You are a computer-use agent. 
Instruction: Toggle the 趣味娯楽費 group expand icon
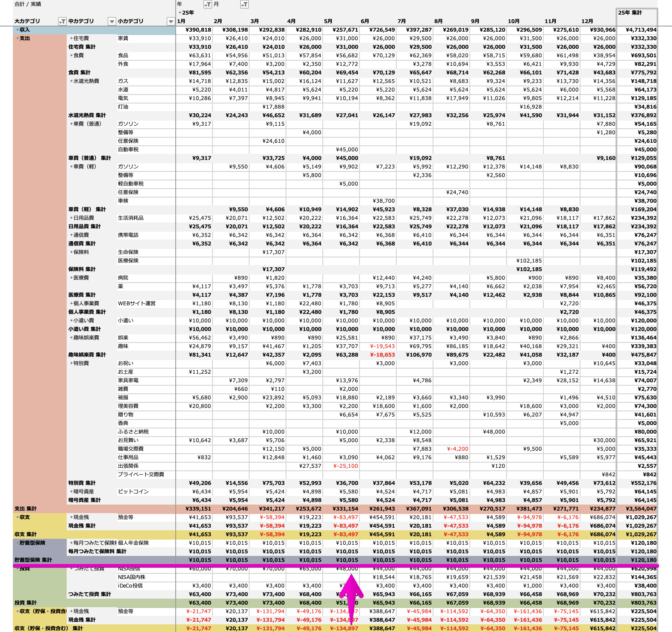(x=71, y=338)
